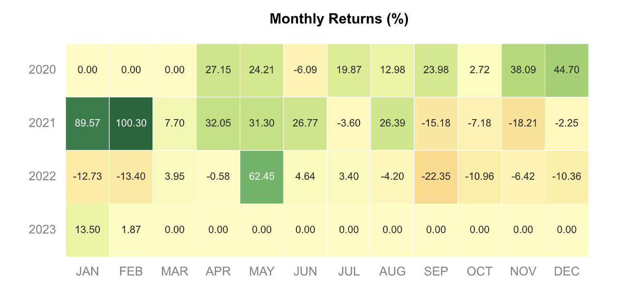Click the SEP column label
The width and height of the screenshot is (644, 296).
[436, 271]
